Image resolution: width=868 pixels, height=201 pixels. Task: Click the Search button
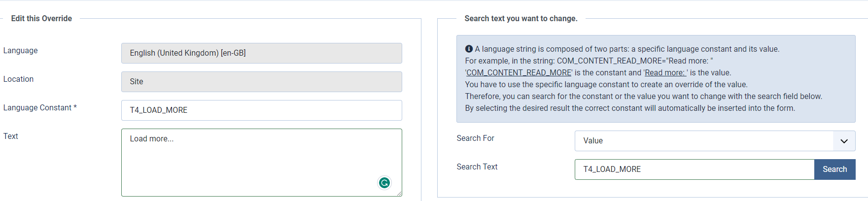coord(834,169)
